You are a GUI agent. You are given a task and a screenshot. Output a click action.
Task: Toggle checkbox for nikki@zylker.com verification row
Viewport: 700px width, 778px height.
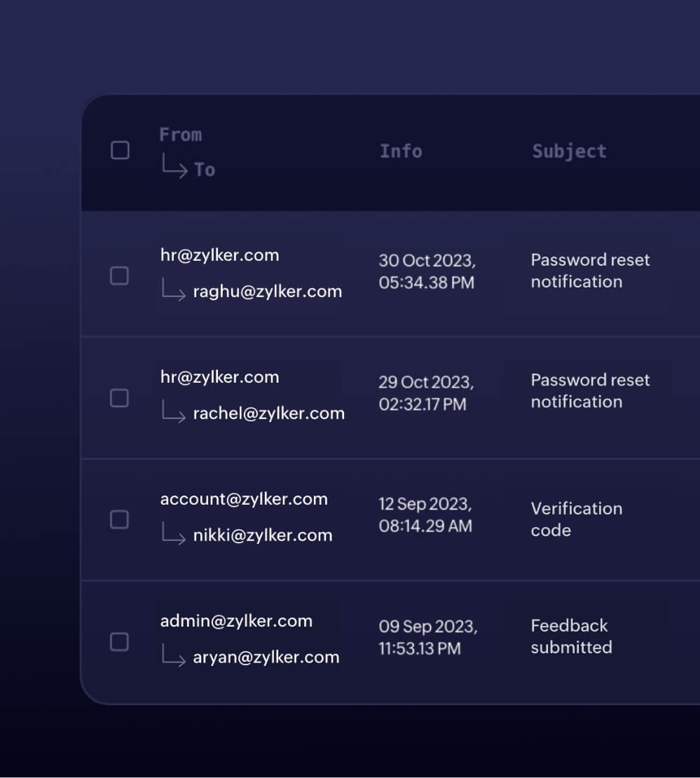click(x=120, y=519)
